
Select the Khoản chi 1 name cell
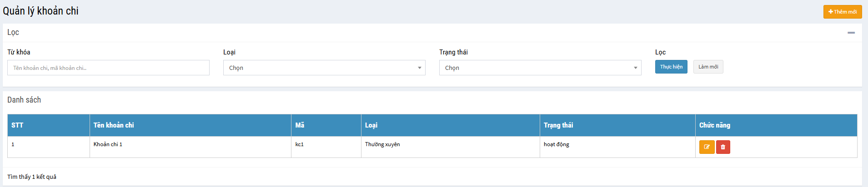coord(108,144)
